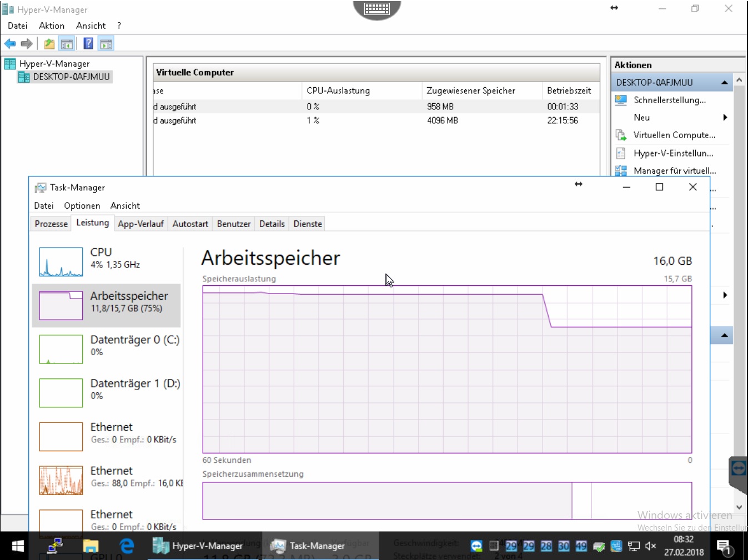This screenshot has height=560, width=748.
Task: Expand the Neu submenu arrow in Aktionen
Action: coord(725,117)
